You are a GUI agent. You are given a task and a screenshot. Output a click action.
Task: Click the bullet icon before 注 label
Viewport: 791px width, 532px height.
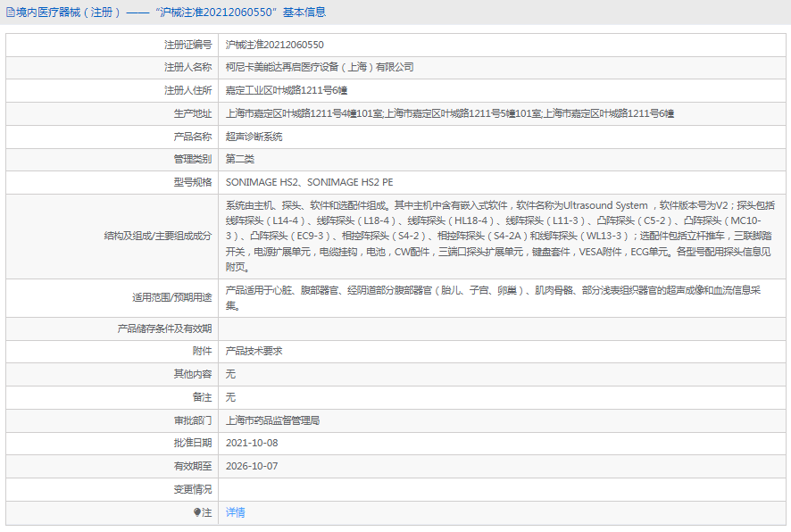[x=196, y=512]
